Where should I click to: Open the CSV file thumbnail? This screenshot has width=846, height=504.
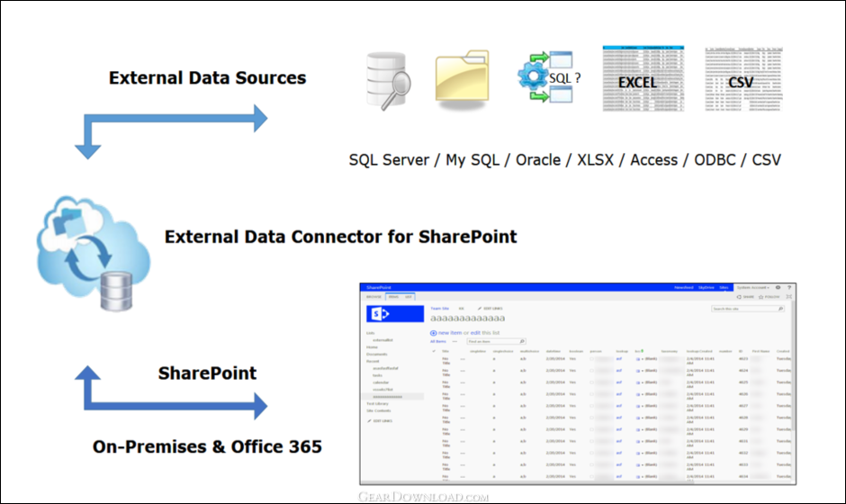tap(742, 79)
